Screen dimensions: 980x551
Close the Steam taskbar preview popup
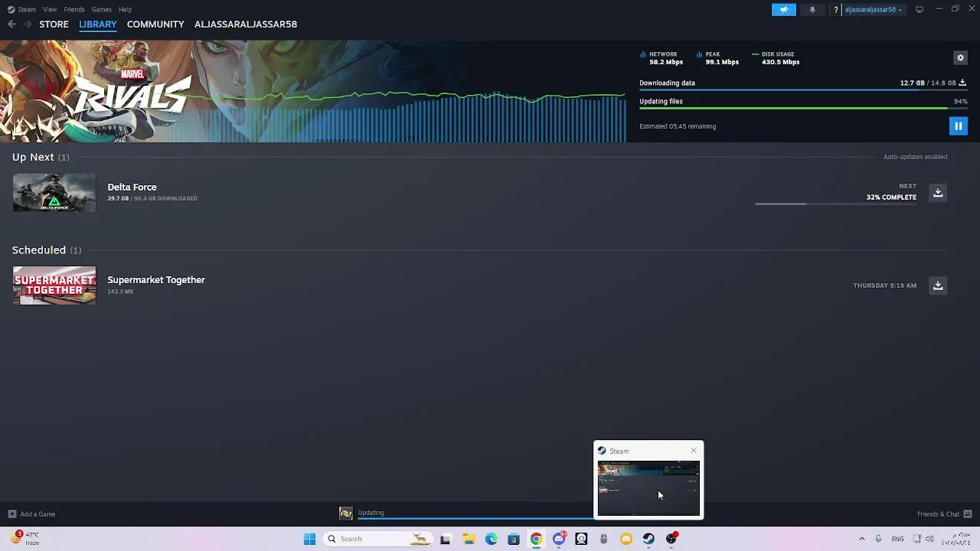point(694,451)
